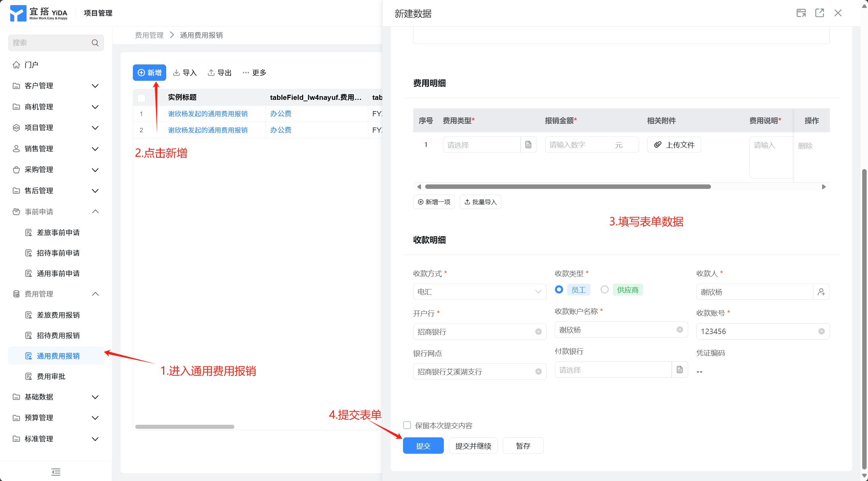Go to 费用审批 menu item
Viewport: 868px width, 481px height.
pos(51,376)
